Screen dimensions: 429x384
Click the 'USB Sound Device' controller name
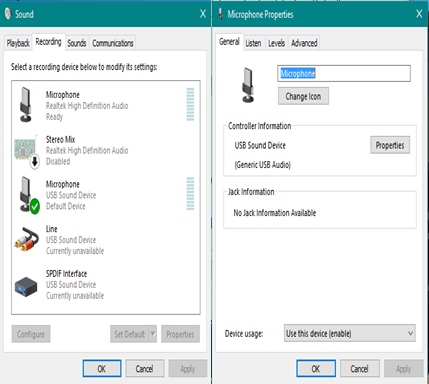[260, 145]
